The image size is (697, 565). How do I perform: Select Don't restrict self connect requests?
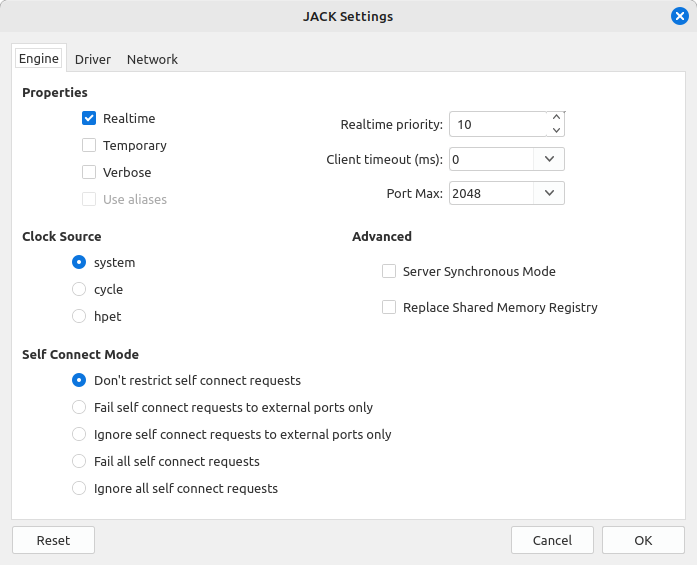79,380
